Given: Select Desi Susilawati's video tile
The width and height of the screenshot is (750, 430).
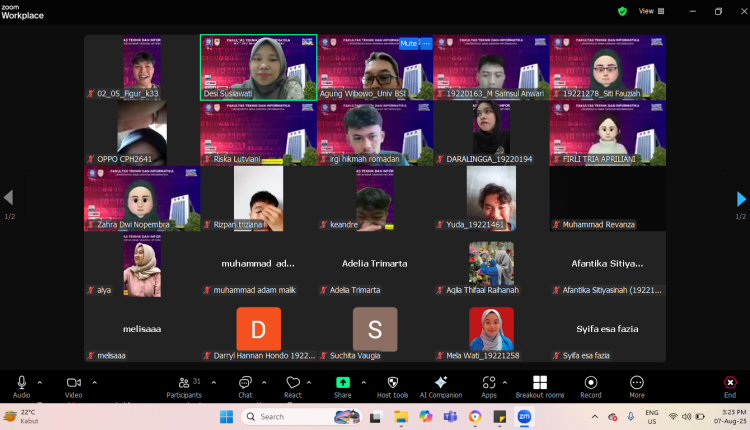Looking at the screenshot, I should click(x=258, y=67).
